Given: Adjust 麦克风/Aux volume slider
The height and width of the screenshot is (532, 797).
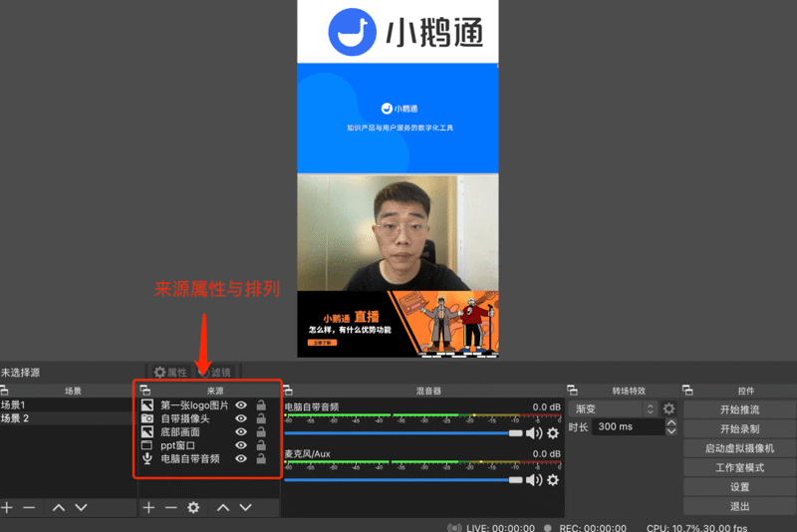Looking at the screenshot, I should [403, 479].
